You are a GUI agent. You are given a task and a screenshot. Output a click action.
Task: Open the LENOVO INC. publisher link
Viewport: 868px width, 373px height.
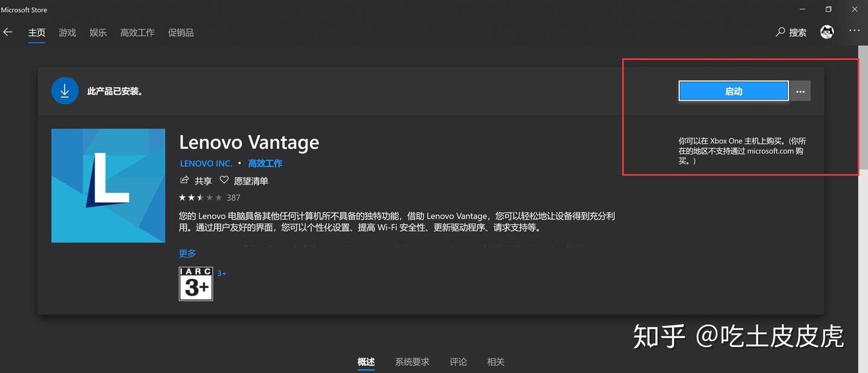206,163
